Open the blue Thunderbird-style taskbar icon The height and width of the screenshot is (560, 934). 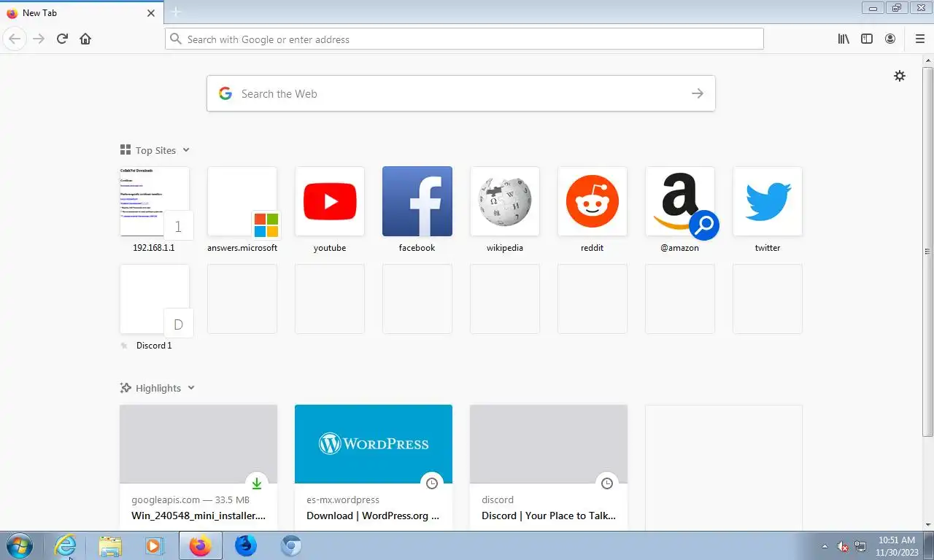click(246, 545)
